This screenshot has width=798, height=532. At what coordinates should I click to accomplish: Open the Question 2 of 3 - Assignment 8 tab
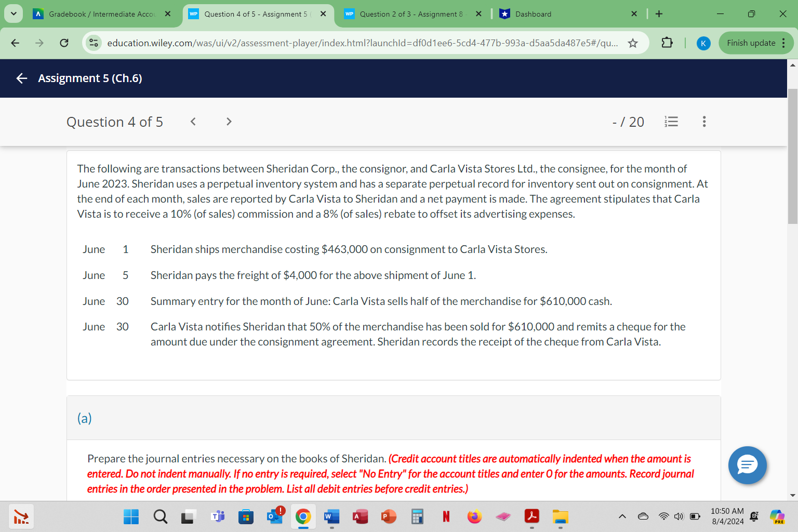coord(410,14)
